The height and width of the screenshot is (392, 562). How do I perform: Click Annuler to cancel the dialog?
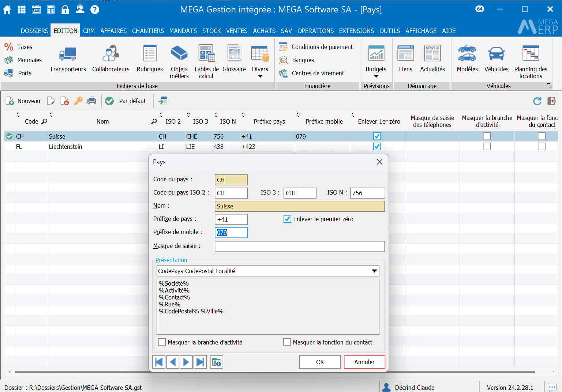click(x=364, y=362)
